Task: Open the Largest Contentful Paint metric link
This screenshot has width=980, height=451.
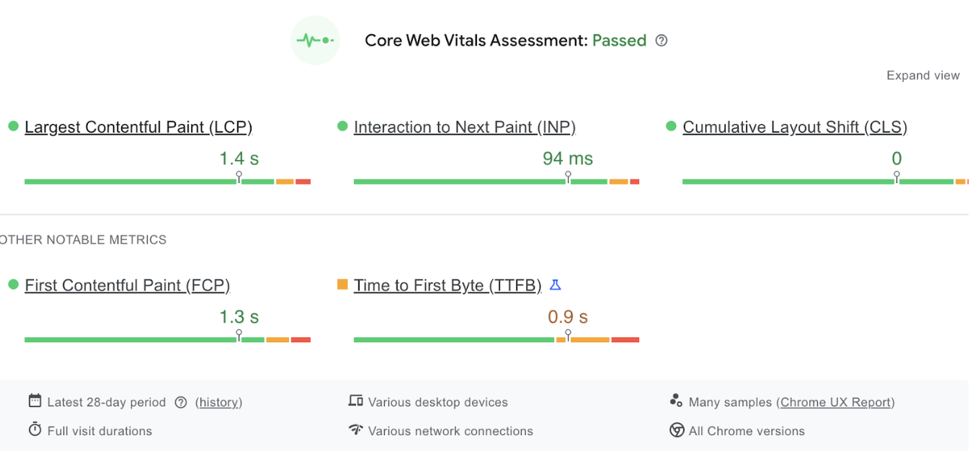Action: pyautogui.click(x=138, y=127)
